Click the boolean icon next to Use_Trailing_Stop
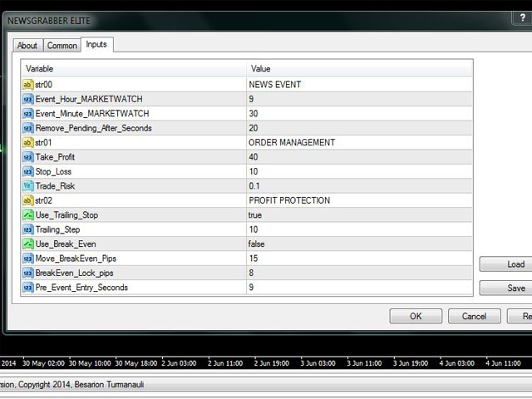 (x=27, y=215)
